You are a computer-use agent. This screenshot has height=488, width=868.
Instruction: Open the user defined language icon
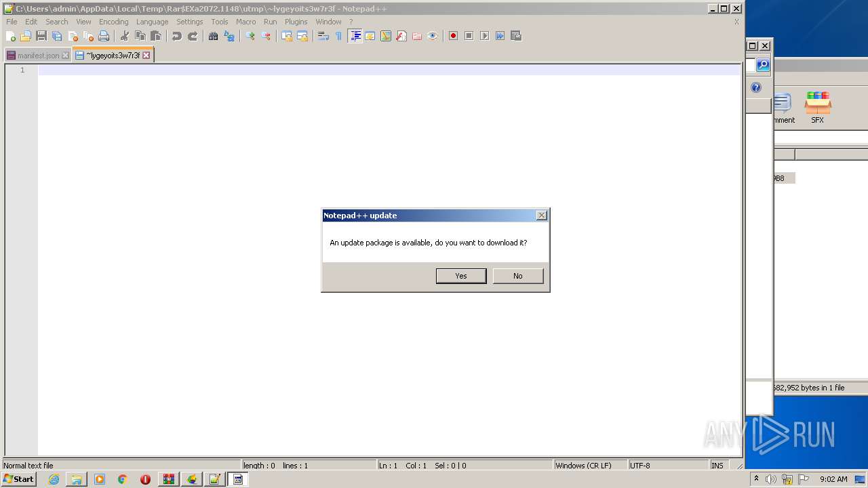(x=370, y=36)
